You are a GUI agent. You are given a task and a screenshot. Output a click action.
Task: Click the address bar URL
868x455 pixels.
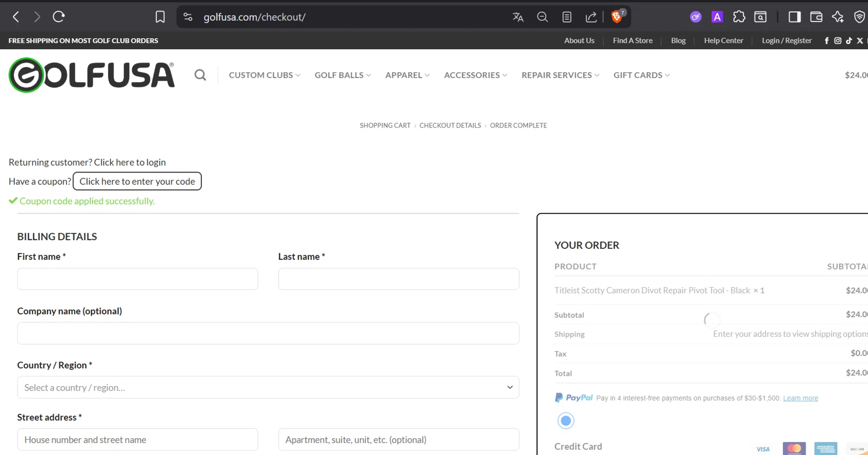click(255, 17)
